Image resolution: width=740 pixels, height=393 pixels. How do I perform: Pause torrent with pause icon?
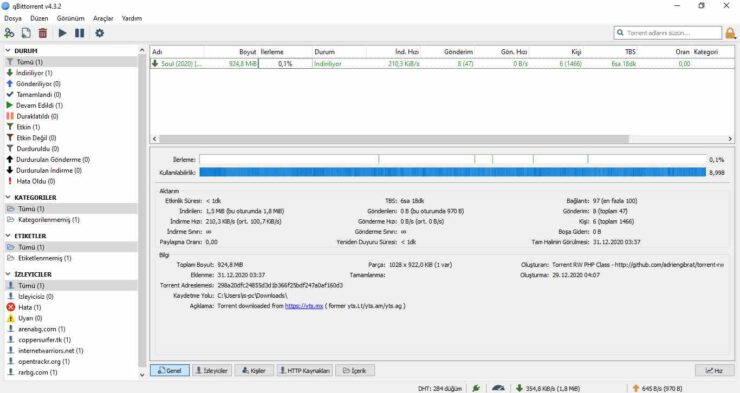coord(80,33)
